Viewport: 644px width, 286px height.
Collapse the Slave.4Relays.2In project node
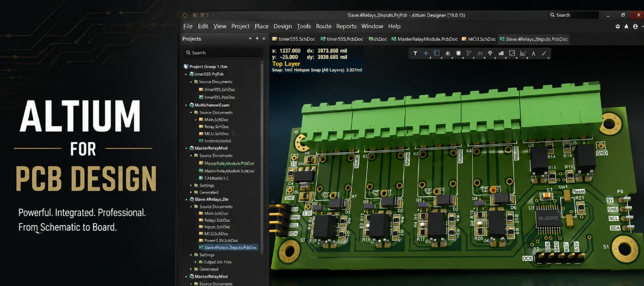[186, 199]
